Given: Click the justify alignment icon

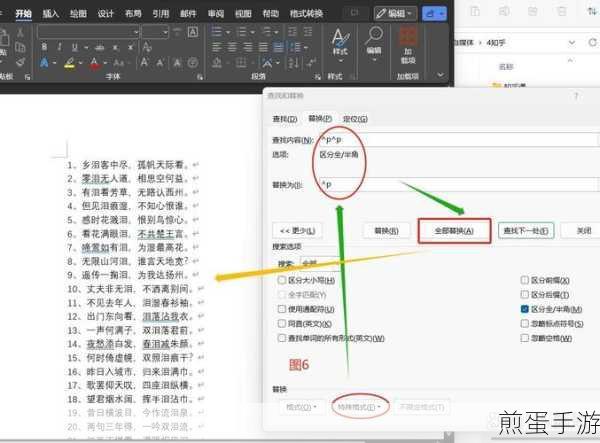Looking at the screenshot, I should click(x=263, y=47).
